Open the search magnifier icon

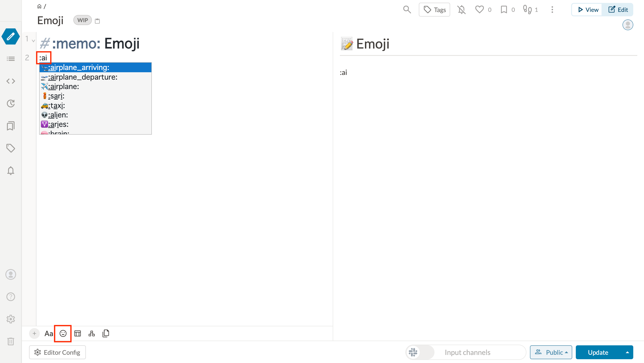pyautogui.click(x=407, y=10)
